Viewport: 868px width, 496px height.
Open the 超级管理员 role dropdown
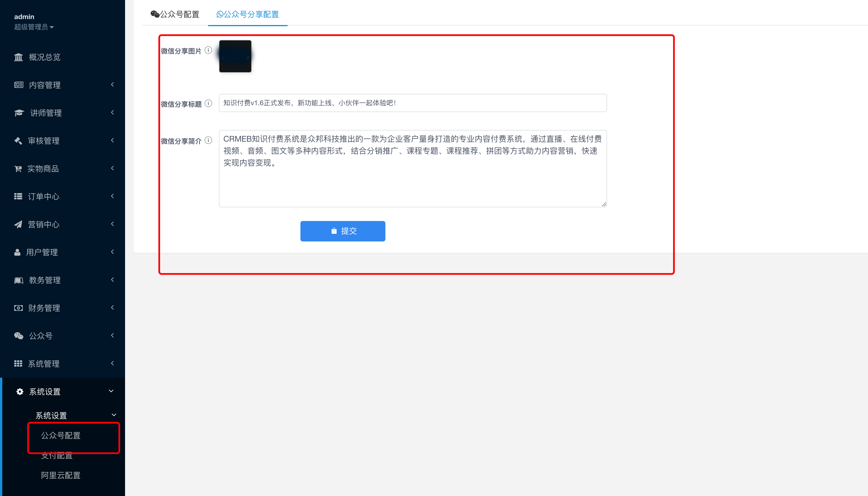(x=34, y=27)
